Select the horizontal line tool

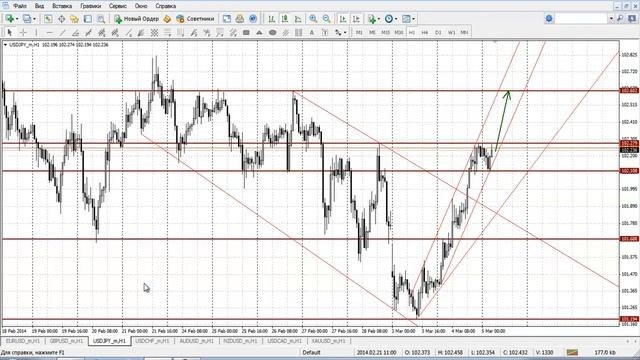tap(49, 32)
